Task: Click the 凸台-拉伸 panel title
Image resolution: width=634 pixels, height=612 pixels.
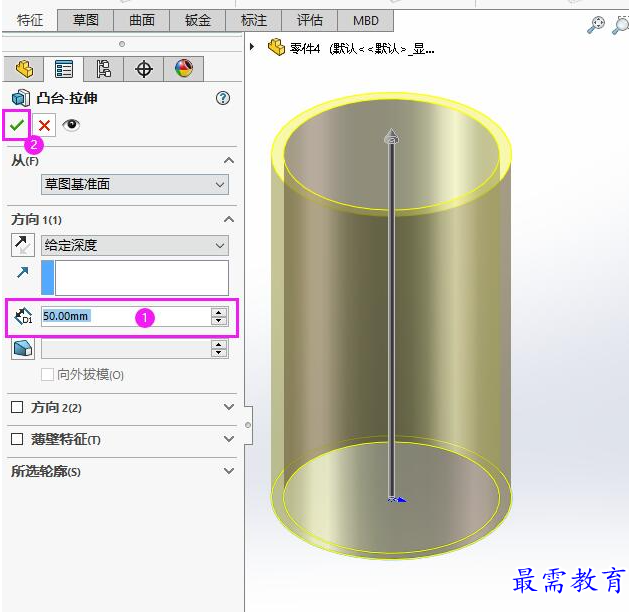Action: click(67, 98)
